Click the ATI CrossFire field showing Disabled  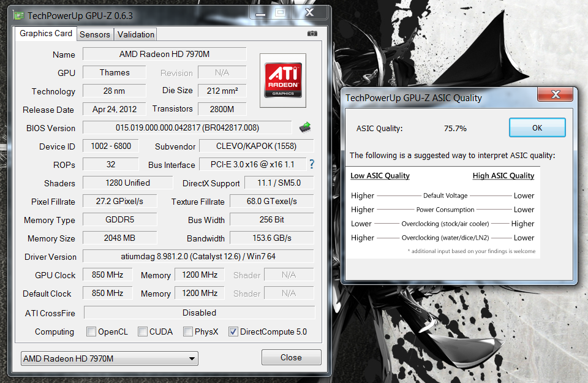pos(200,313)
